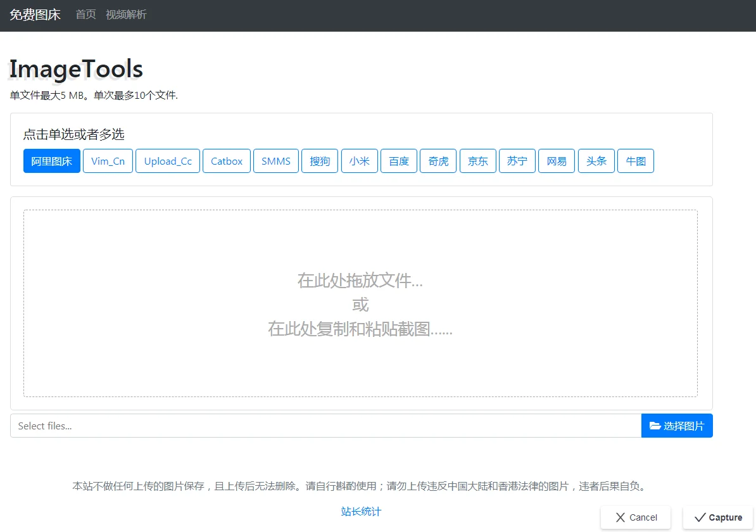Enable the SMMS host option
This screenshot has width=756, height=532.
(x=276, y=161)
